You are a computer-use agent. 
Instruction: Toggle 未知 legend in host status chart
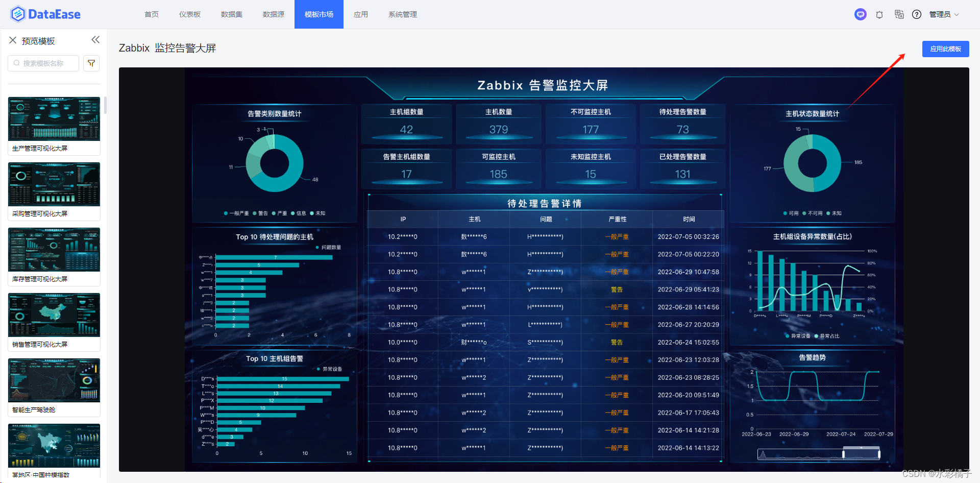coord(834,213)
